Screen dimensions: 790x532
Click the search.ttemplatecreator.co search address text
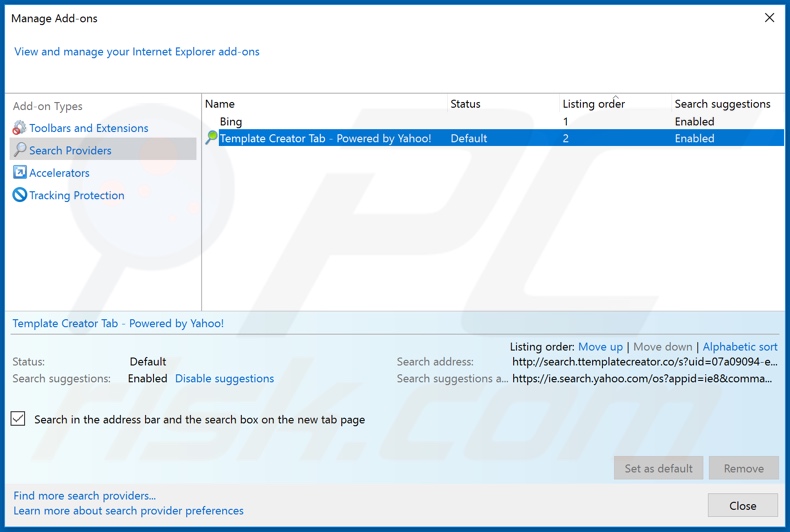coord(645,362)
